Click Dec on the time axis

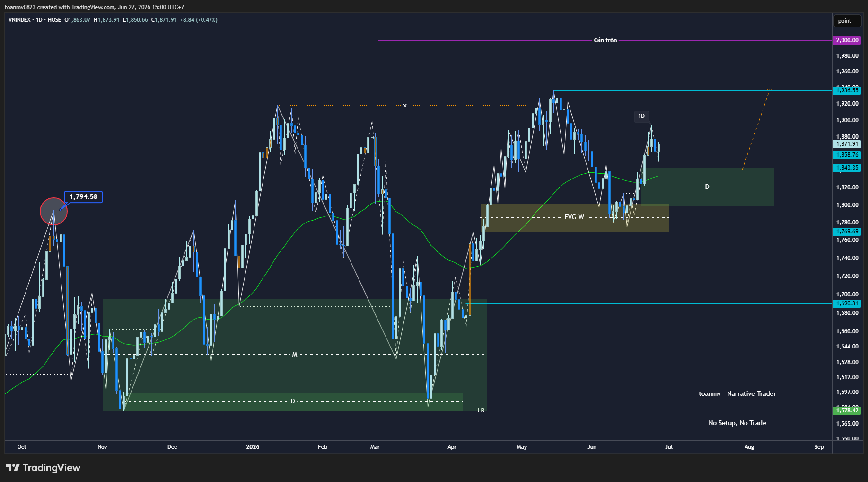pos(172,447)
